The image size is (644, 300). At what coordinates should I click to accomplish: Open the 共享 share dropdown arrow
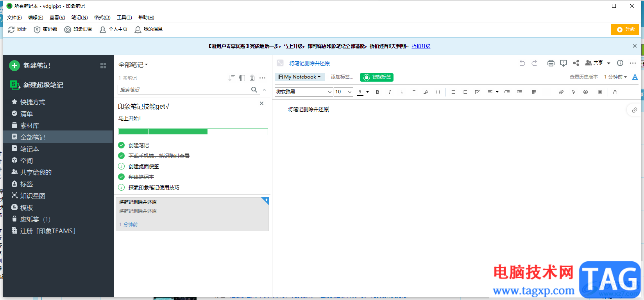(608, 63)
